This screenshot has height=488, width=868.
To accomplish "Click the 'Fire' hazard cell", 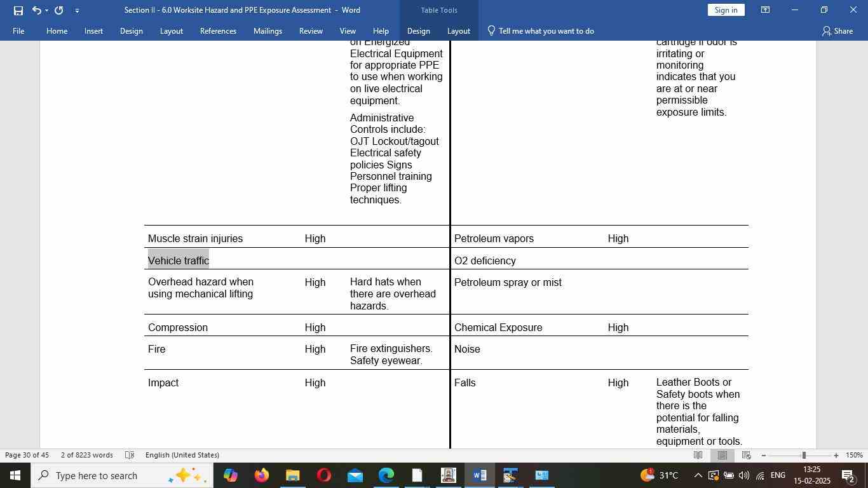I will 156,349.
